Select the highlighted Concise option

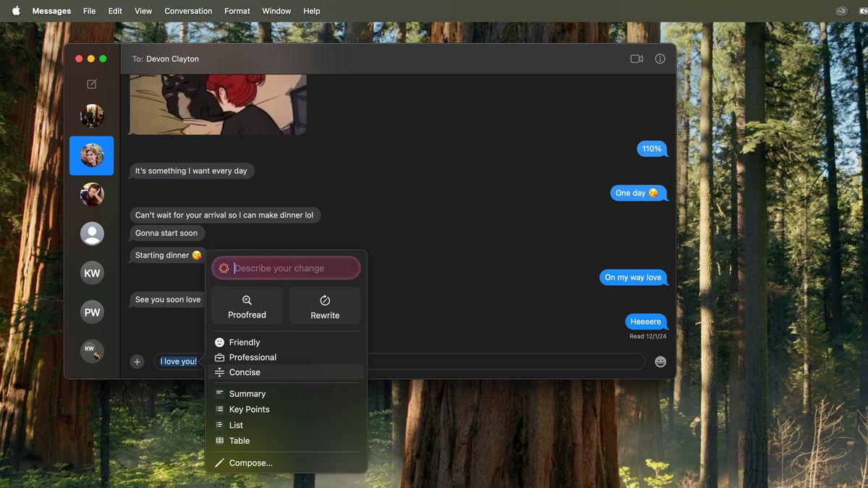[246, 372]
